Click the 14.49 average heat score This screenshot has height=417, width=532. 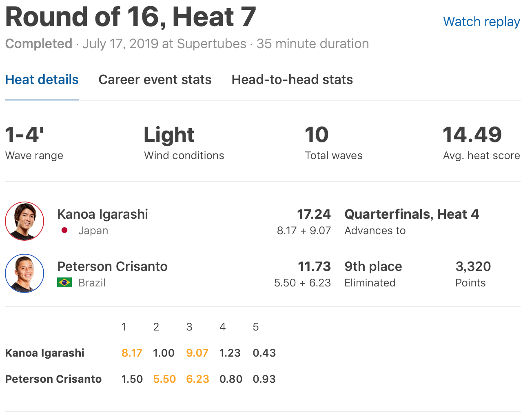472,135
